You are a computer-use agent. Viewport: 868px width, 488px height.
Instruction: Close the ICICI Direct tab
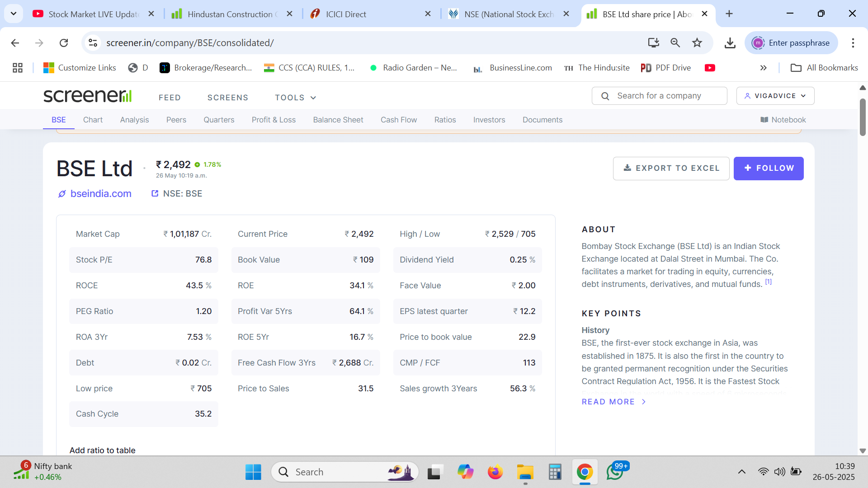[x=428, y=14]
